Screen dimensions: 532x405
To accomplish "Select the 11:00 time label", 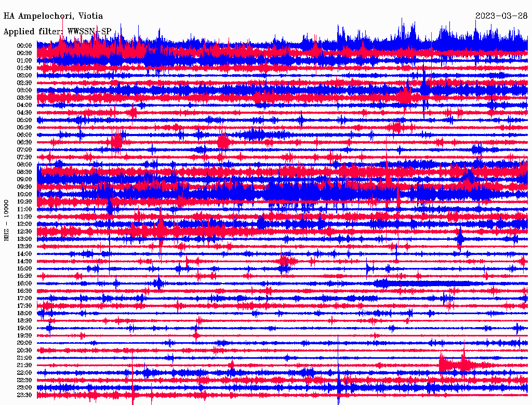I will (24, 209).
